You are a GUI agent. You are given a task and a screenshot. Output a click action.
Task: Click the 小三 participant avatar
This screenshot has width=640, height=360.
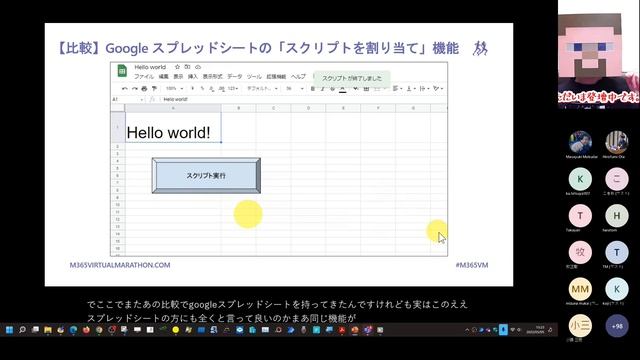point(580,325)
